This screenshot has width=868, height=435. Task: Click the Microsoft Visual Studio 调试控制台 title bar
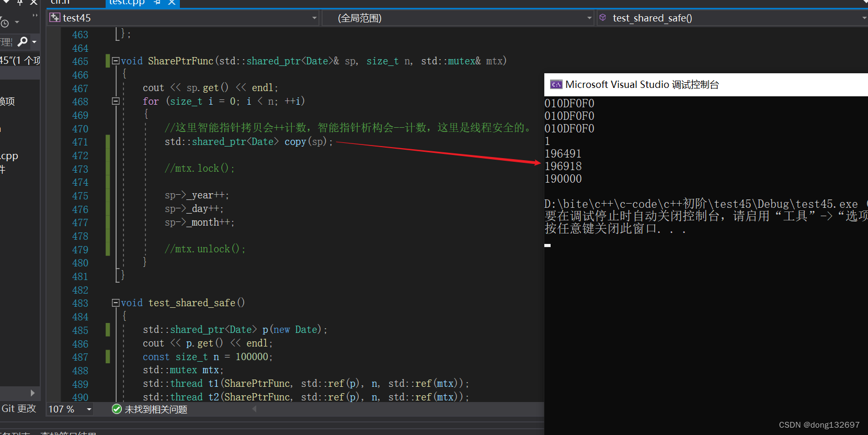tap(706, 84)
